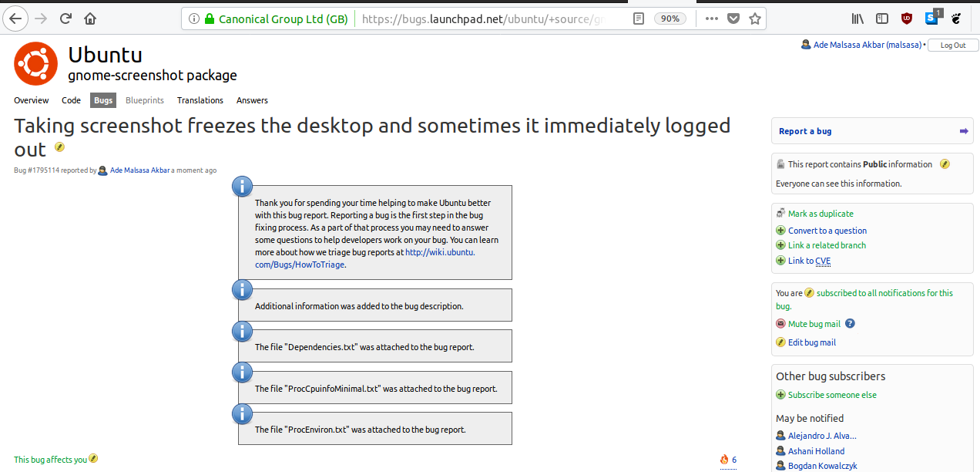Toggle the browser sidebar icon
Viewport: 980px width, 472px height.
(882, 19)
